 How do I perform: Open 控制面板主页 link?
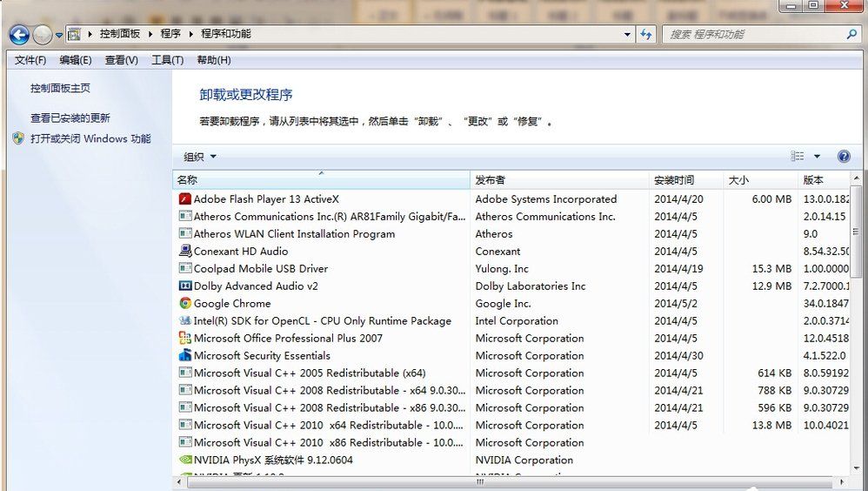coord(60,88)
